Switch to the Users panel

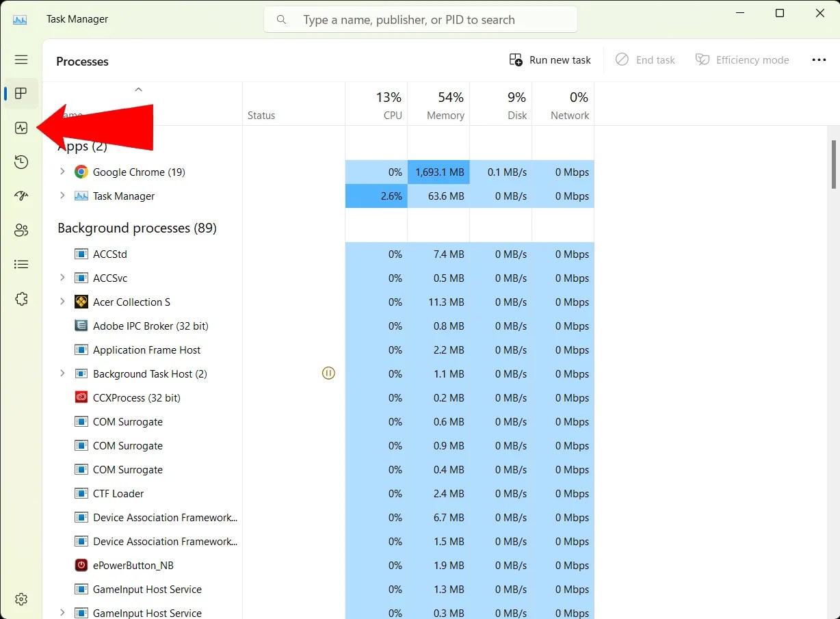(21, 230)
